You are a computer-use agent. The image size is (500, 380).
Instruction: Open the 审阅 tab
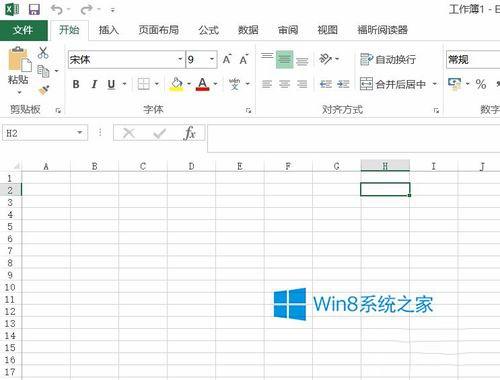[x=288, y=30]
